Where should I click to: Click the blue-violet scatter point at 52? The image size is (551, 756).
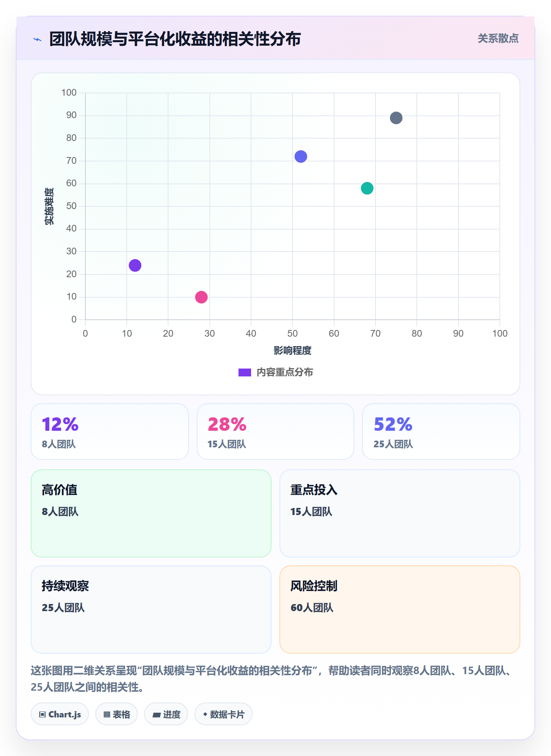point(301,156)
